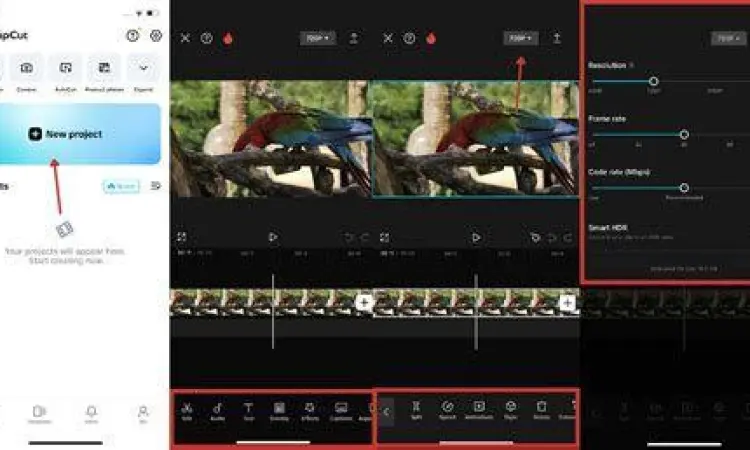This screenshot has width=750, height=450.
Task: Enter fullscreen preview in the main editor (Edit/Audio toolbar)
Action: point(182,237)
